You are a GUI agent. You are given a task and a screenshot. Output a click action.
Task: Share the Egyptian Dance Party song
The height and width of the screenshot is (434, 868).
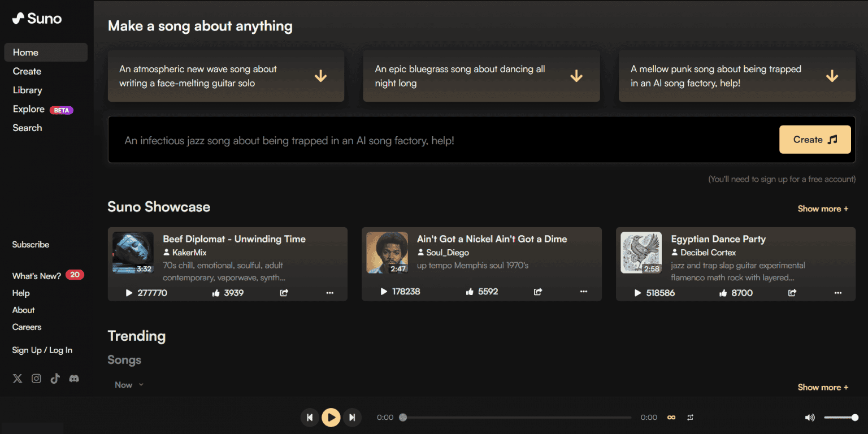(792, 293)
